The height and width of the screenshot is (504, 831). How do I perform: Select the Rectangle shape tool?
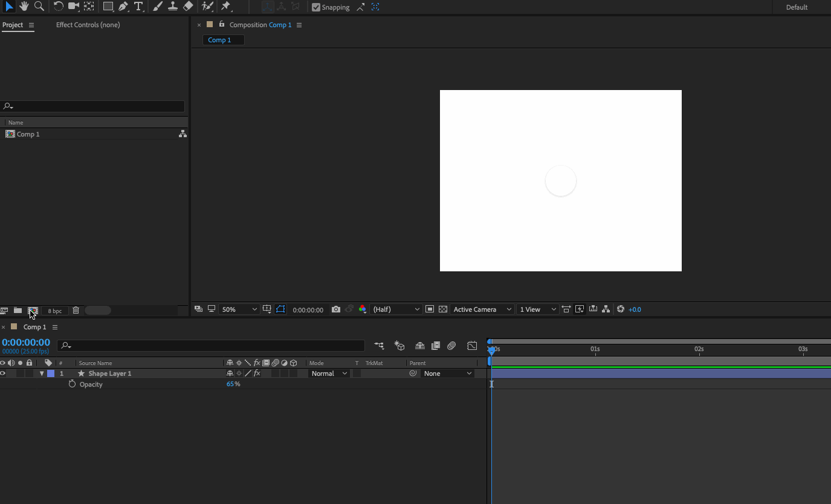coord(108,7)
